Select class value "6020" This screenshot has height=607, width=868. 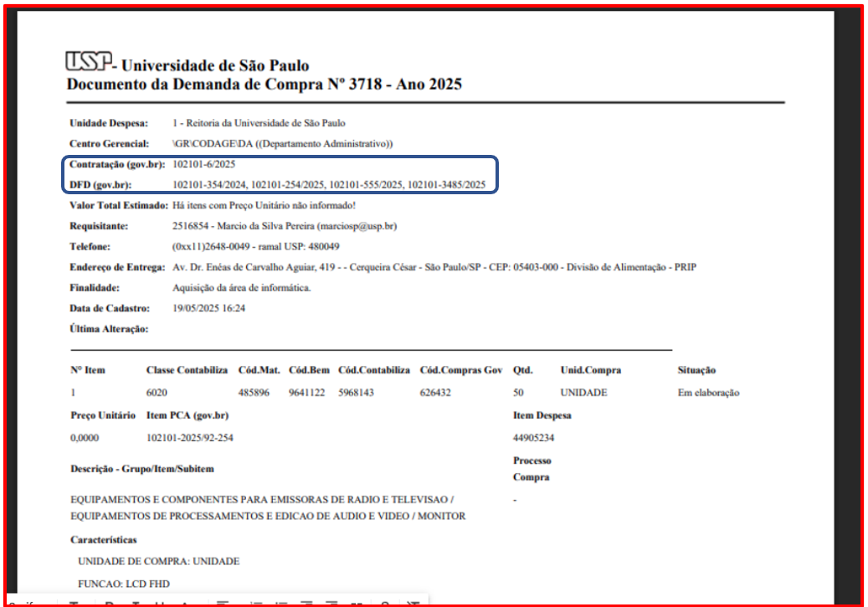pyautogui.click(x=157, y=393)
